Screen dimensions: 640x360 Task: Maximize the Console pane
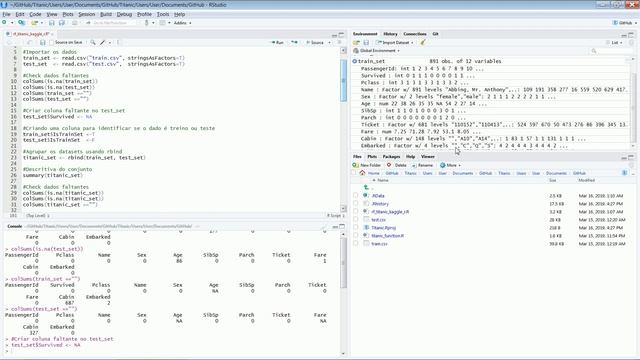pos(342,226)
